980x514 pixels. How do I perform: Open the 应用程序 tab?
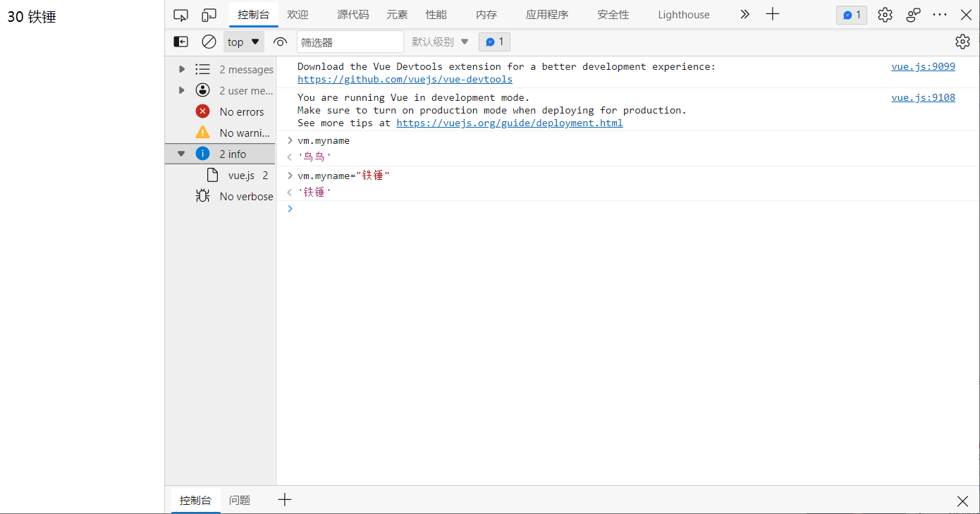tap(547, 15)
